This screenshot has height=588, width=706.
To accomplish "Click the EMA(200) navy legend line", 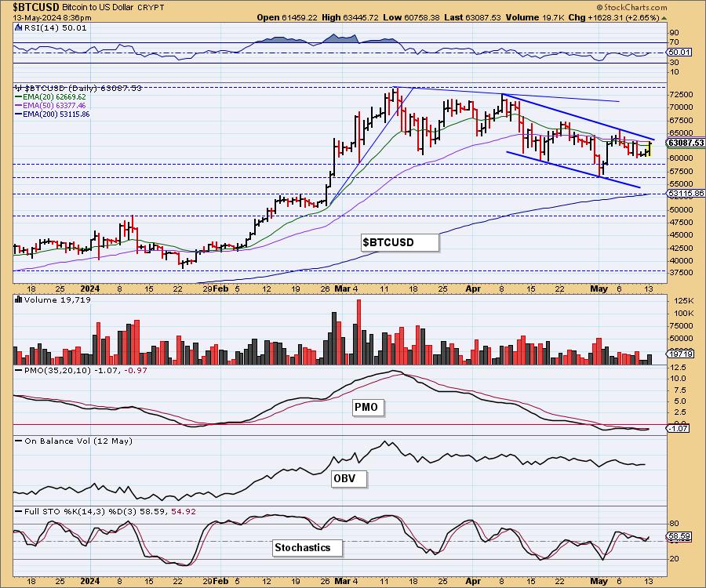I will (20, 114).
